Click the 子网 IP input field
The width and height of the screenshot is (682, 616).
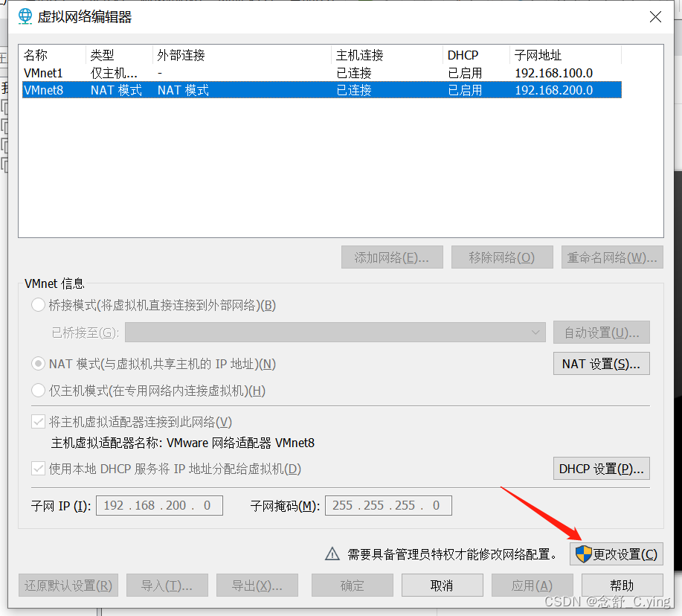[159, 505]
